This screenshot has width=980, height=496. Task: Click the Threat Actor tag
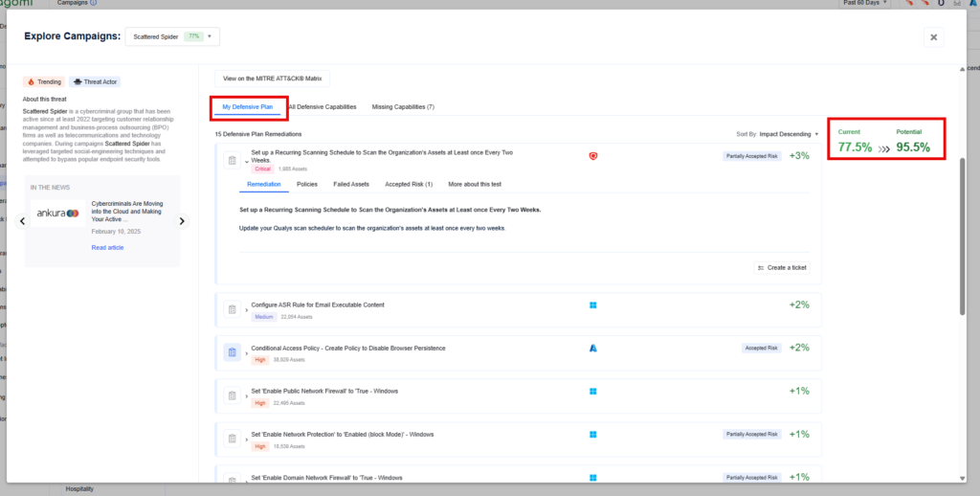pyautogui.click(x=95, y=82)
